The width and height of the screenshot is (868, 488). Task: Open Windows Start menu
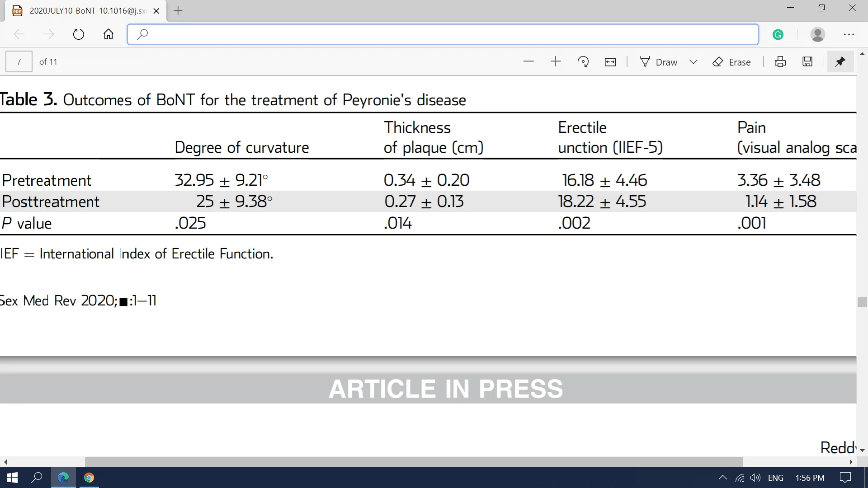[12, 478]
